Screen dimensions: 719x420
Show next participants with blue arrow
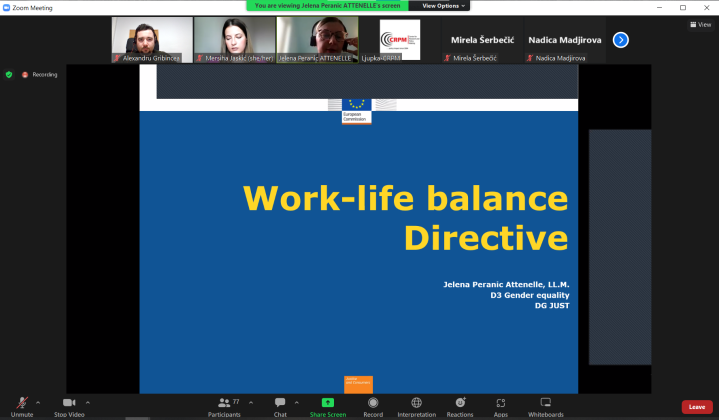pos(620,40)
